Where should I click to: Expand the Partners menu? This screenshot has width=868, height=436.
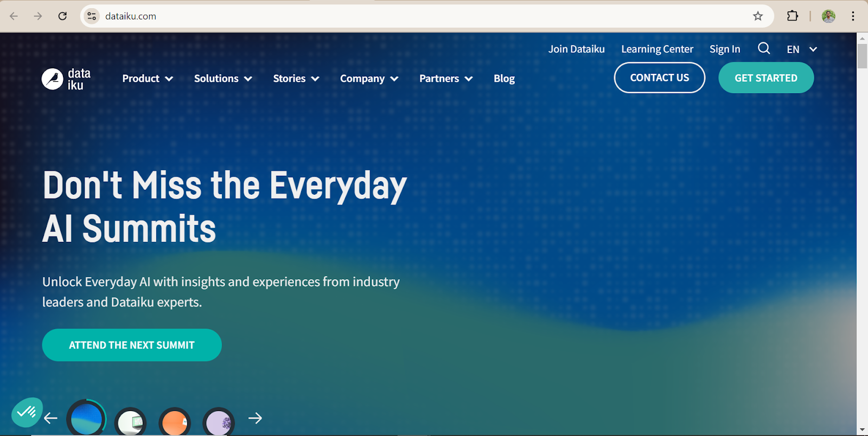(446, 79)
